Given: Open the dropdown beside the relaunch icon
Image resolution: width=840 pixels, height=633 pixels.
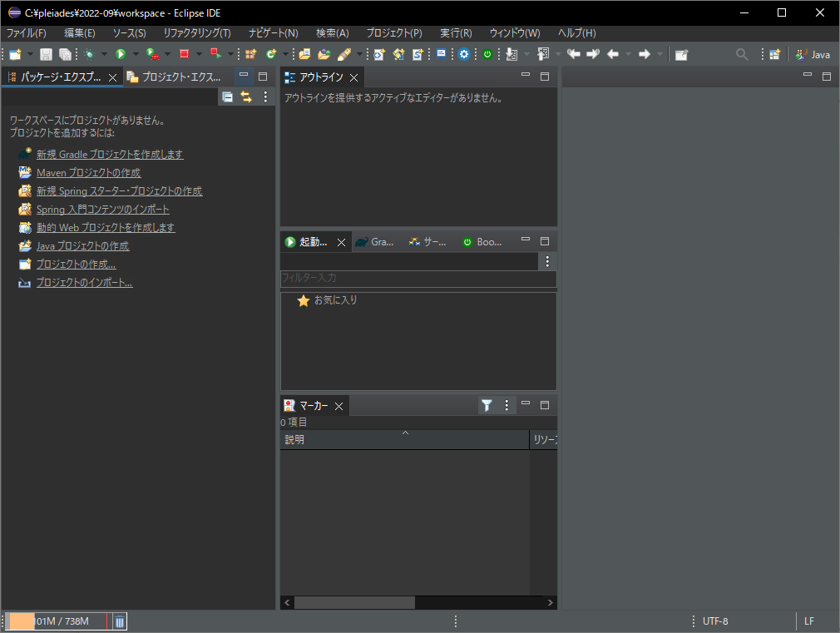Looking at the screenshot, I should pyautogui.click(x=231, y=54).
